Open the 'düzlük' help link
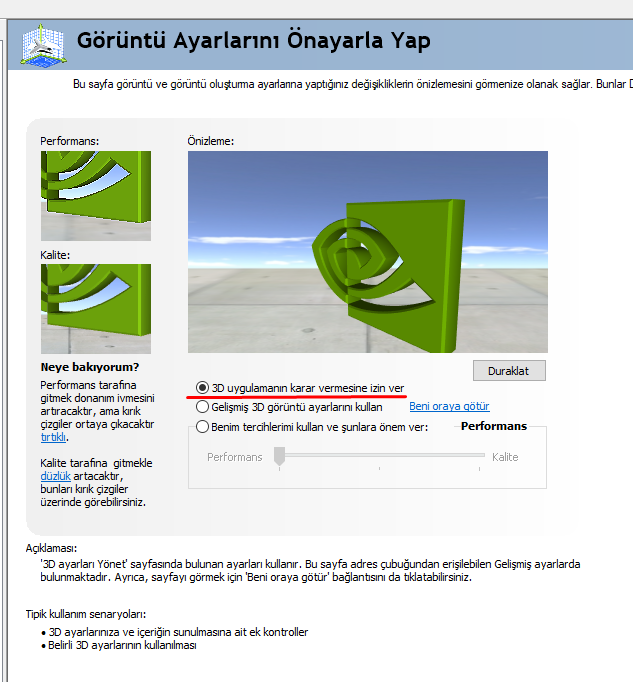 point(55,476)
